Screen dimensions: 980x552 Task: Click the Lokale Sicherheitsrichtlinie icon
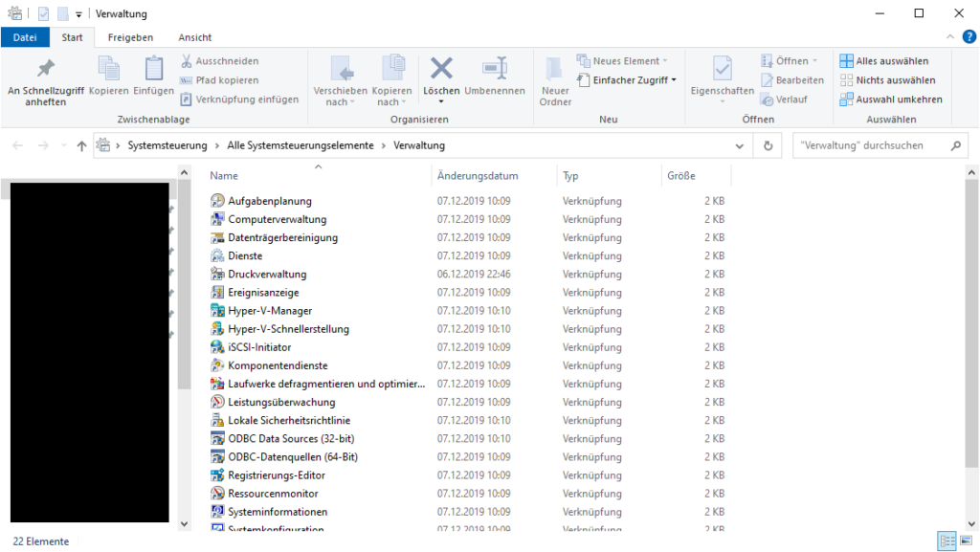[x=217, y=420]
